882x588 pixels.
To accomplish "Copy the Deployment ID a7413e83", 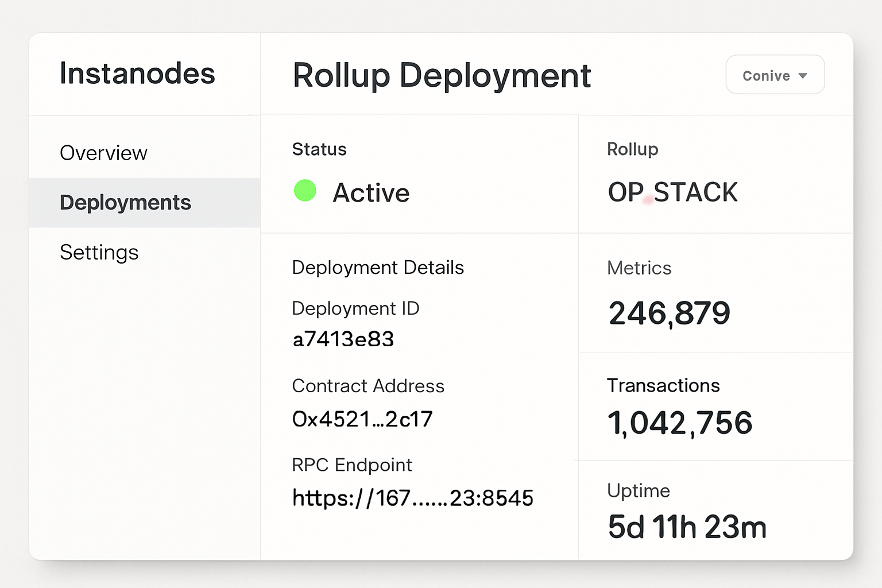I will (x=343, y=339).
